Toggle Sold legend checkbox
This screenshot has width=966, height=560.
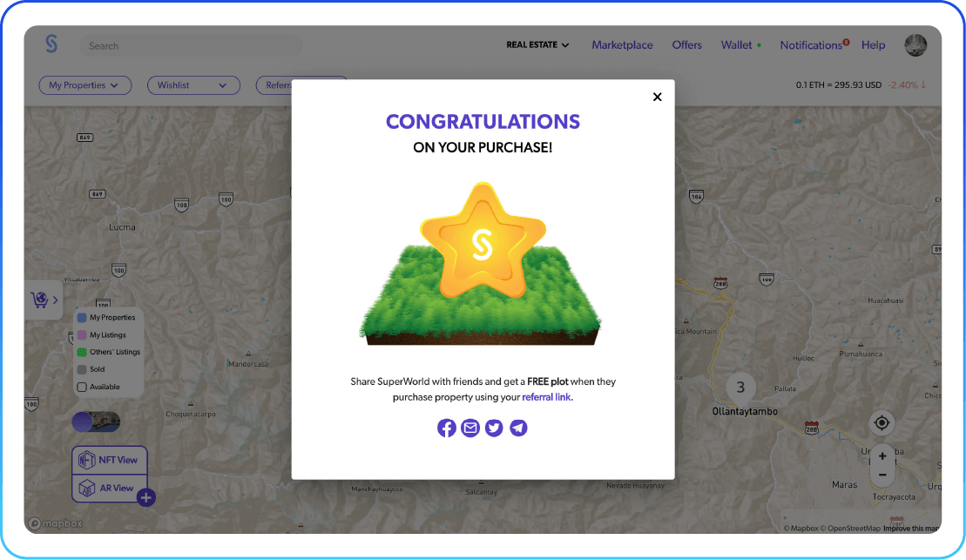coord(82,369)
